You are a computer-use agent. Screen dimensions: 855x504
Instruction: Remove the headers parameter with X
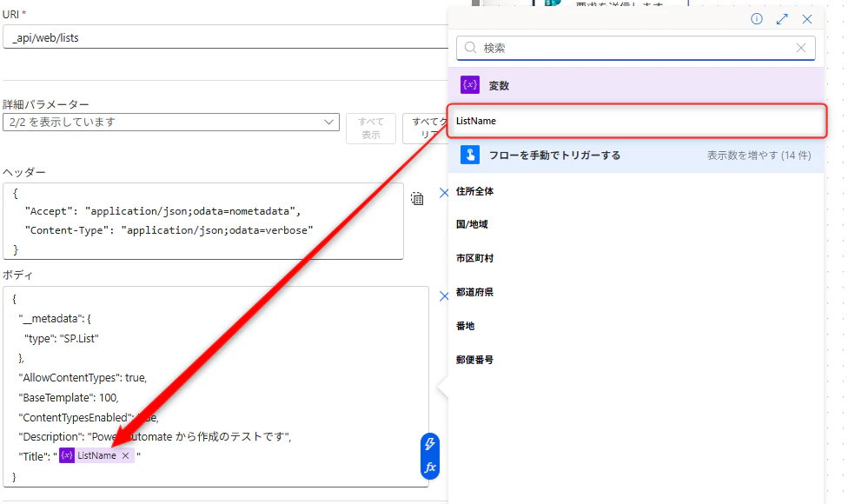click(x=444, y=193)
